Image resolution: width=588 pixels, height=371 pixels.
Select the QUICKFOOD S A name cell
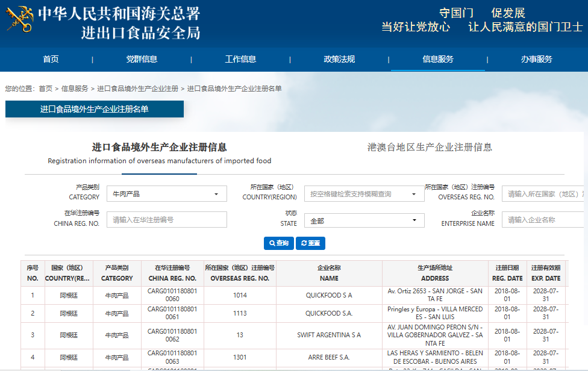pos(329,295)
